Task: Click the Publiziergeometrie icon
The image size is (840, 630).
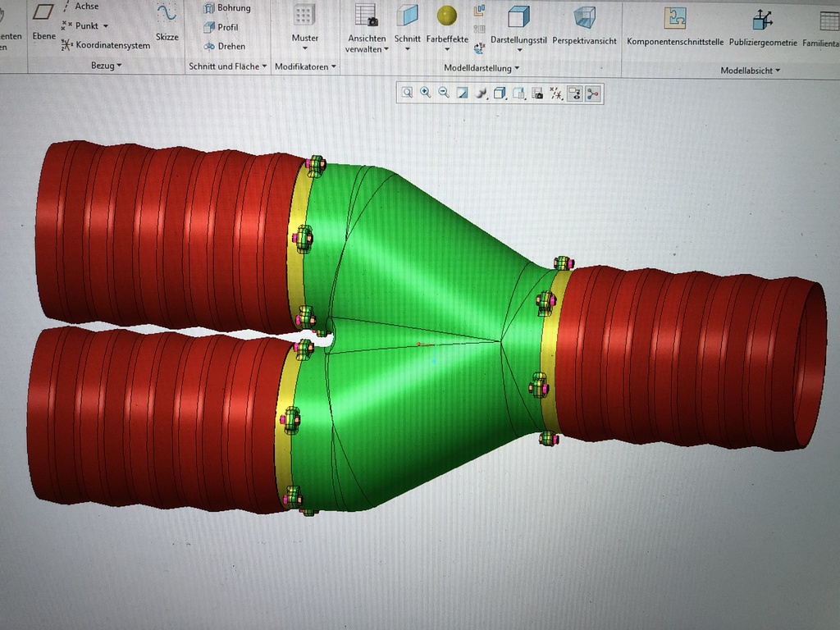Action: click(762, 20)
